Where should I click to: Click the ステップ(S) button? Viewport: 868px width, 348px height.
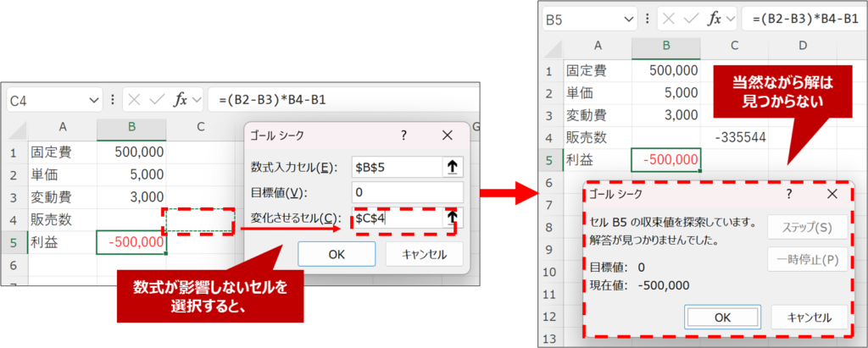(805, 228)
